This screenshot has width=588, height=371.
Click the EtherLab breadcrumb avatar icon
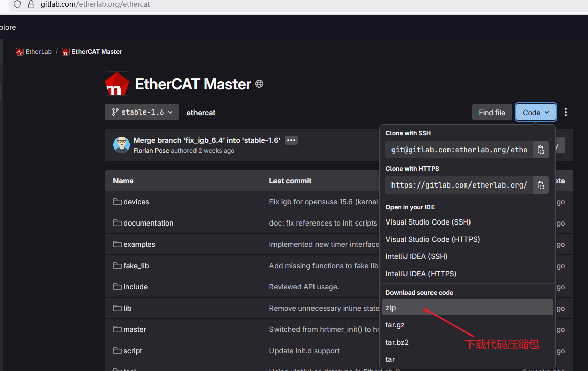click(20, 52)
